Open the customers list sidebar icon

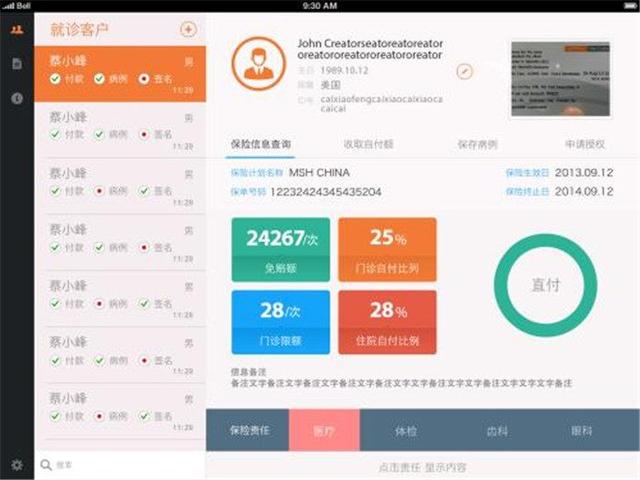pyautogui.click(x=16, y=29)
